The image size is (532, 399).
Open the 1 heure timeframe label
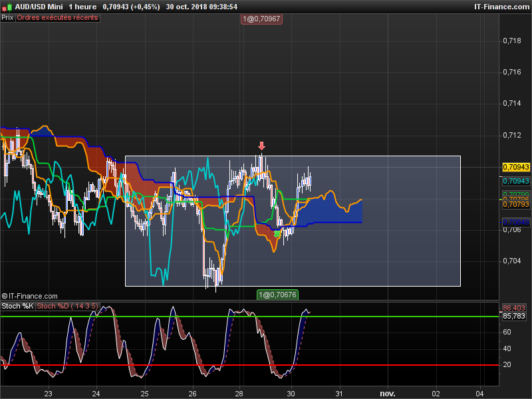coord(82,7)
